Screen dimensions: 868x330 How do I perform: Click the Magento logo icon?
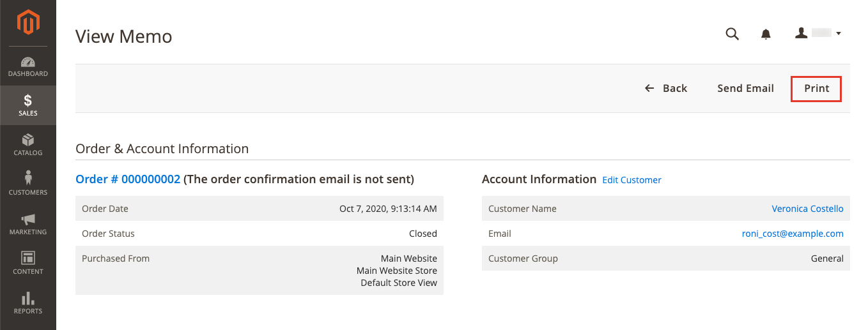28,24
